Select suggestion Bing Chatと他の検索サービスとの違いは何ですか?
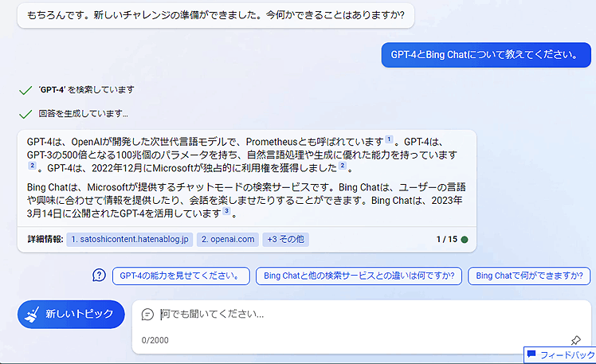 point(359,276)
